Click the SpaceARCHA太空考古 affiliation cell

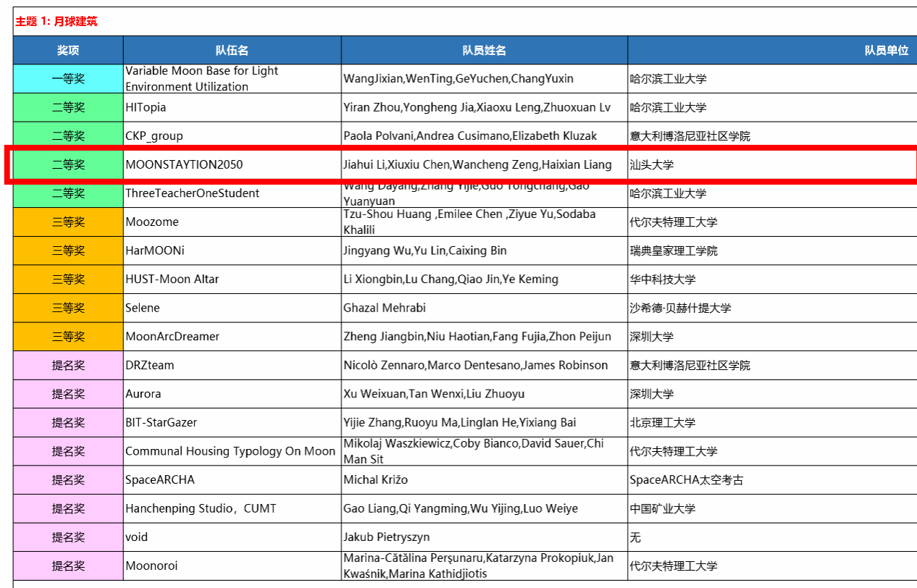[x=686, y=480]
